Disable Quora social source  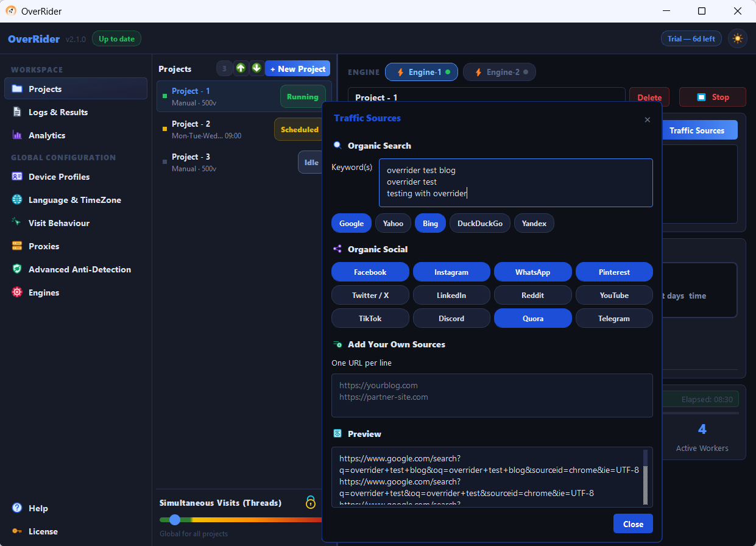[533, 319]
